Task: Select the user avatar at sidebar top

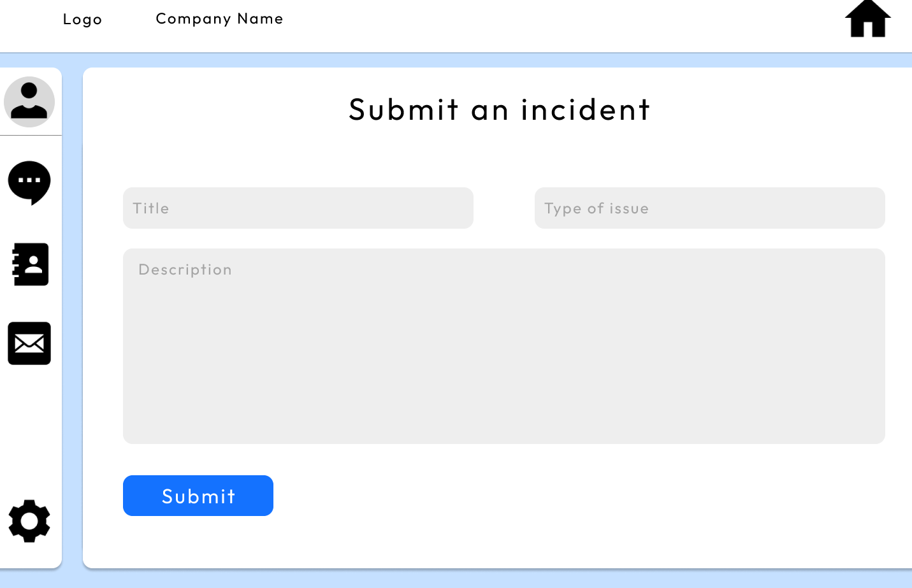Action: pyautogui.click(x=29, y=101)
